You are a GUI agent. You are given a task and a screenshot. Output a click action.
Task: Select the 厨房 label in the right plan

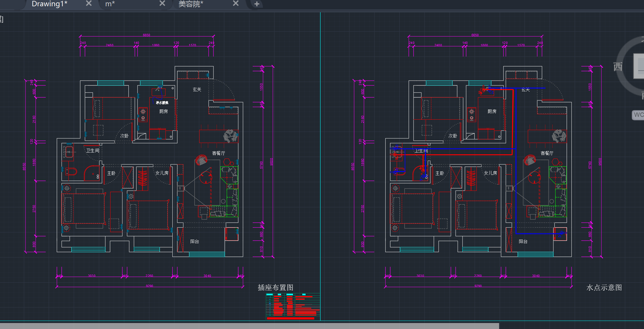(x=492, y=111)
